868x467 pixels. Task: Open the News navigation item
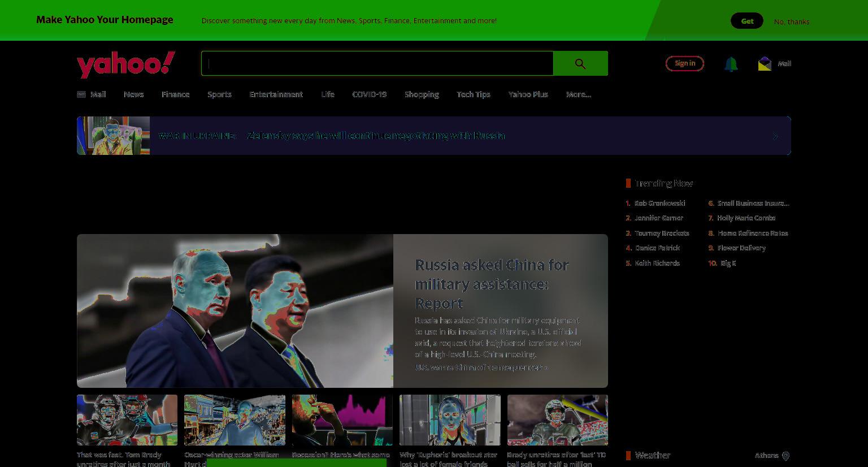click(x=133, y=94)
